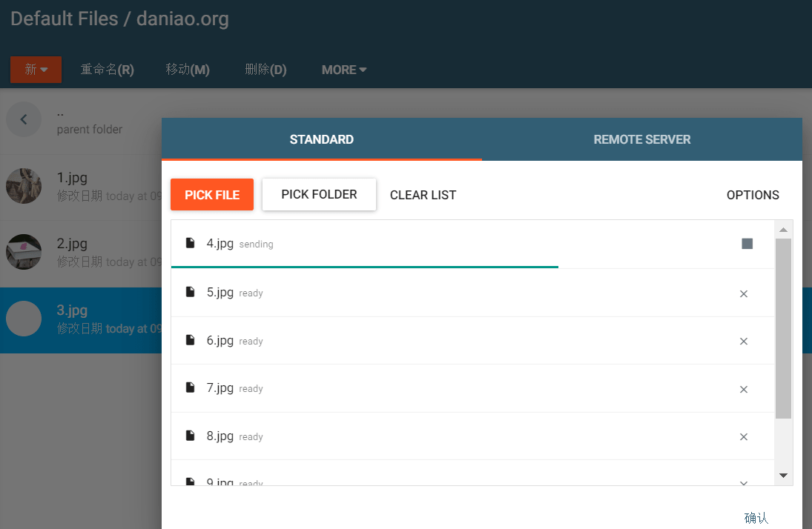The height and width of the screenshot is (529, 812).
Task: Remove 5.jpg from the upload list
Action: [x=744, y=294]
